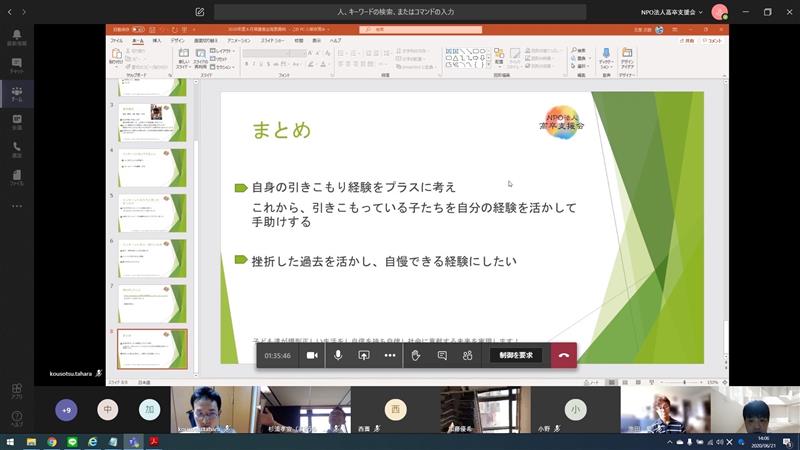Screen dimensions: 800x450
Task: Open Apps store in Teams sidebar
Action: 16,391
